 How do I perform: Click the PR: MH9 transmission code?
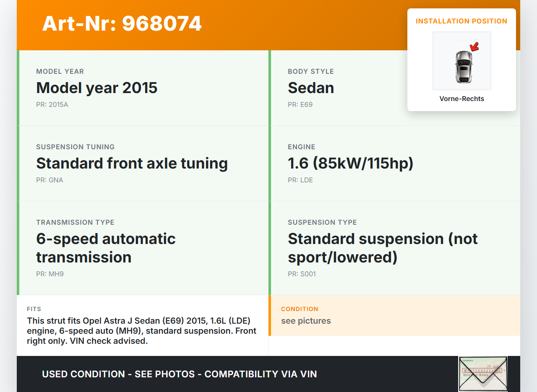click(x=50, y=274)
